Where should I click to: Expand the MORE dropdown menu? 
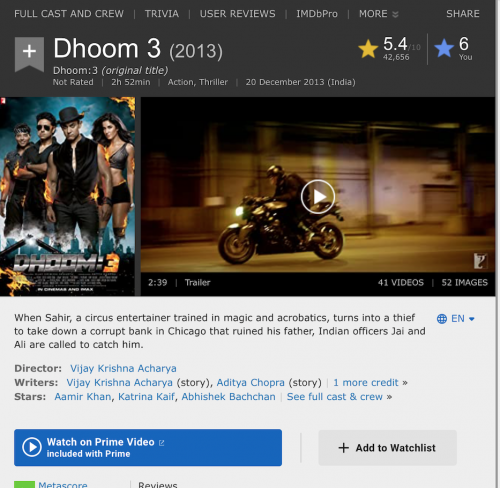pos(379,14)
